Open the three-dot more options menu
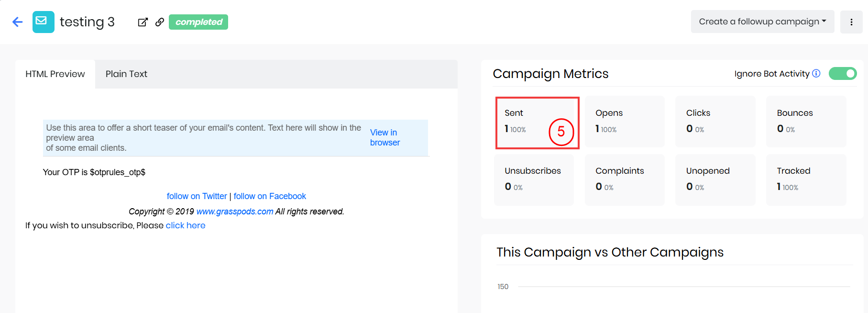This screenshot has width=868, height=313. [x=851, y=22]
